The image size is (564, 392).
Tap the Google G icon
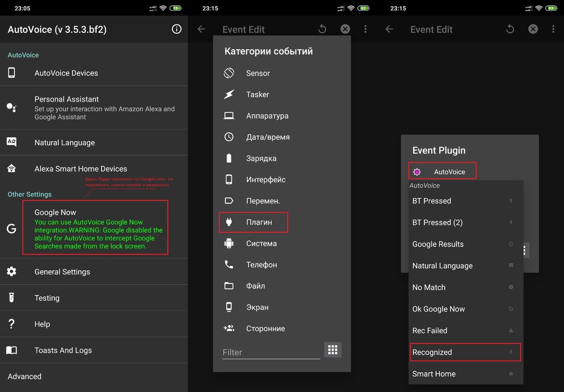point(11,229)
